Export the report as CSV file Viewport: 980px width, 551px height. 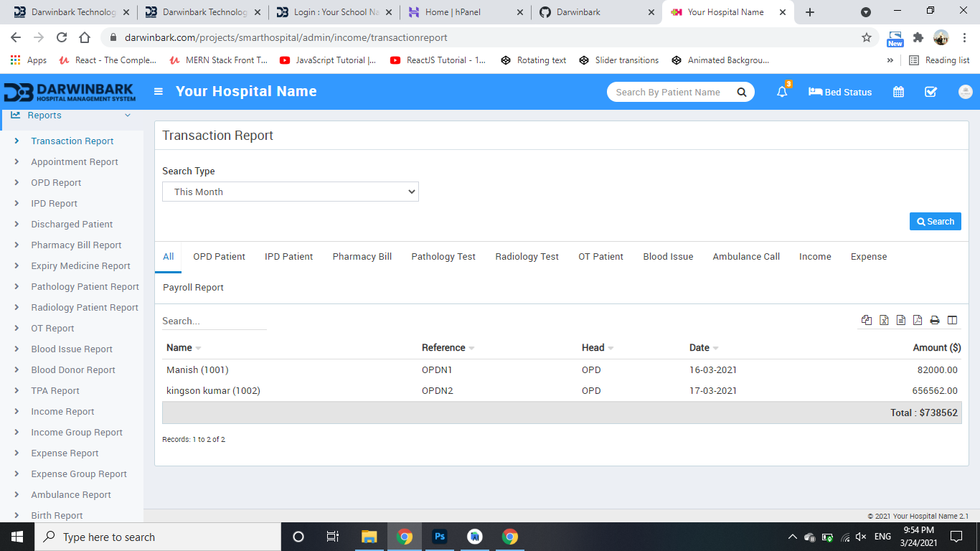click(x=901, y=321)
